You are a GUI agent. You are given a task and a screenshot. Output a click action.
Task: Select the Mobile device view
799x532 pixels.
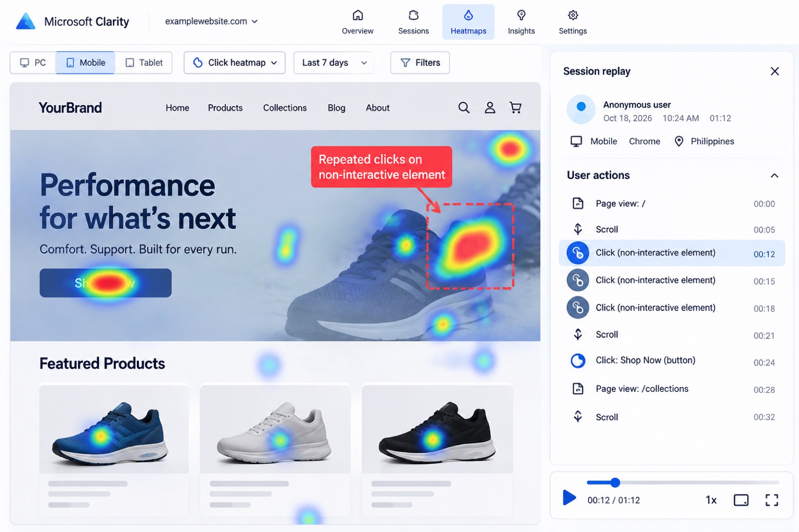85,63
